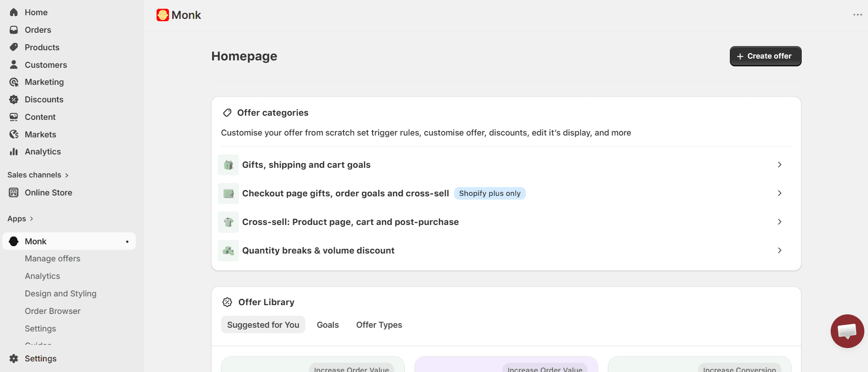Click the Create offer button
The width and height of the screenshot is (868, 372).
(765, 56)
